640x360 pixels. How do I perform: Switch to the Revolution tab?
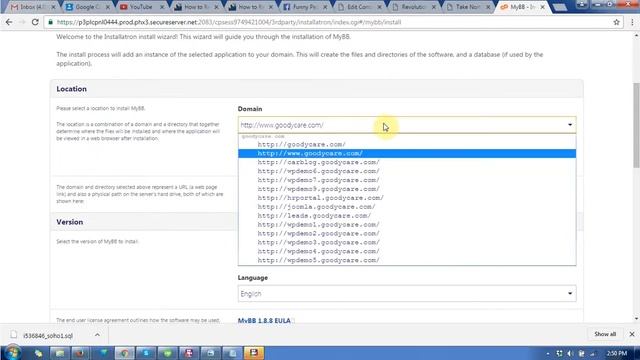click(413, 7)
